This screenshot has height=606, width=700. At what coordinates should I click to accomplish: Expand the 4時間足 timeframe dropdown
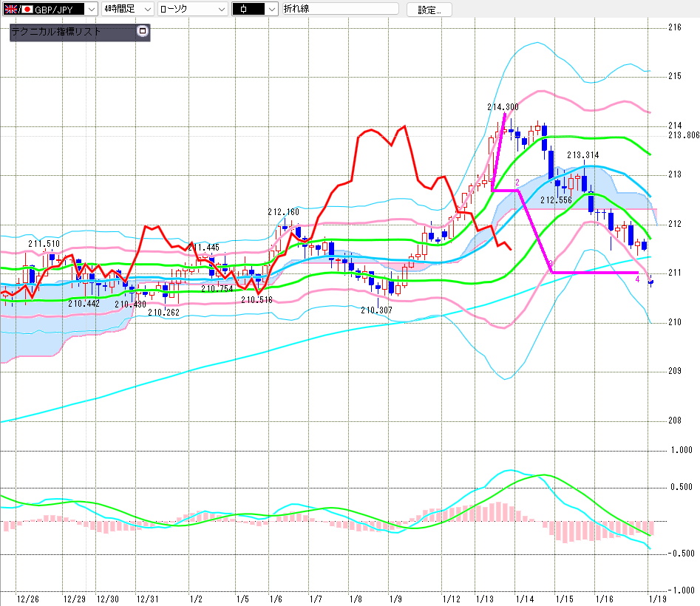146,9
